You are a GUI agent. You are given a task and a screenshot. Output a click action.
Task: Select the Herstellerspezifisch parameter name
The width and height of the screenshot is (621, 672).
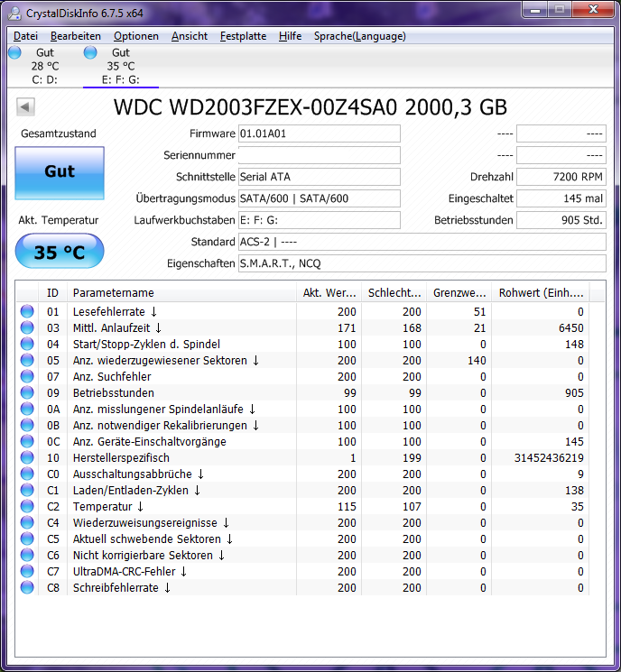[121, 457]
